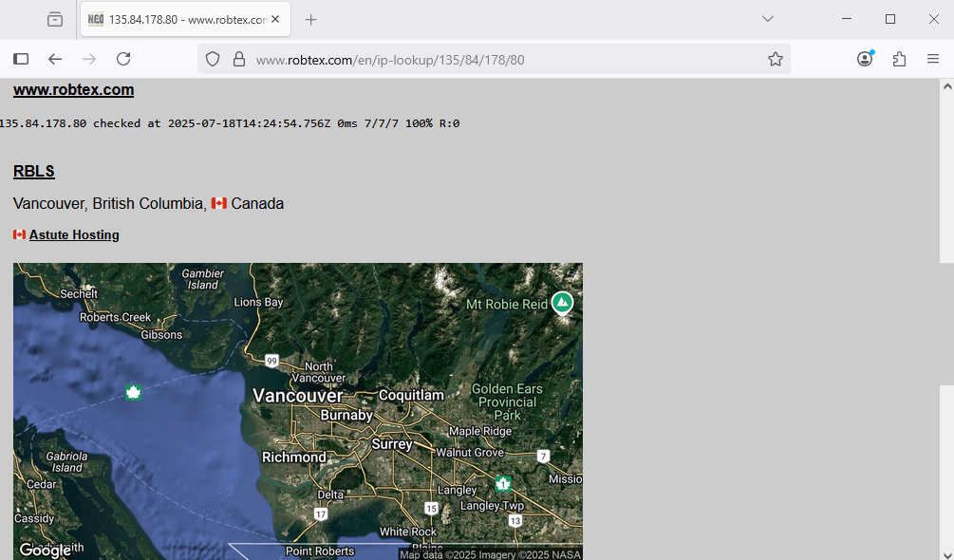
Task: Select the robtex.com browser tab
Action: tap(185, 19)
